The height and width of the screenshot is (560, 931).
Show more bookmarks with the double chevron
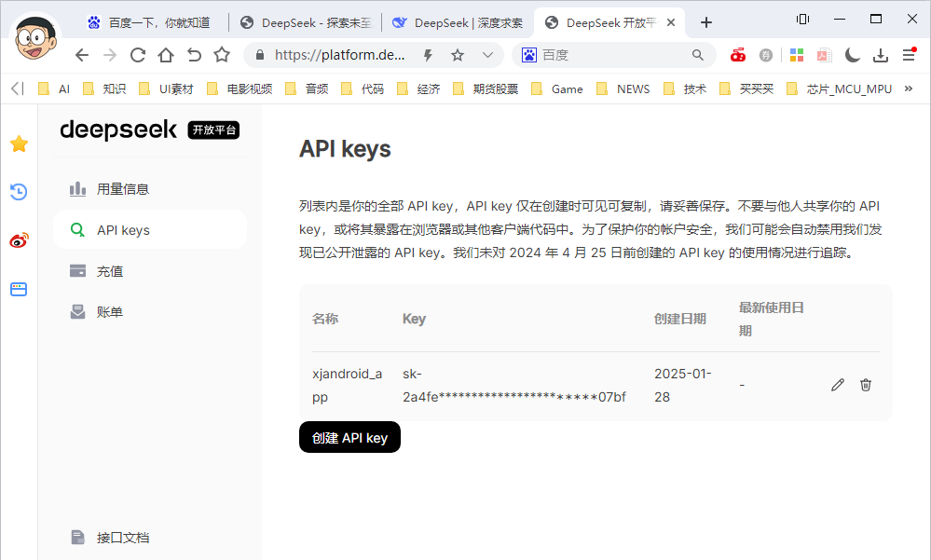(x=909, y=89)
